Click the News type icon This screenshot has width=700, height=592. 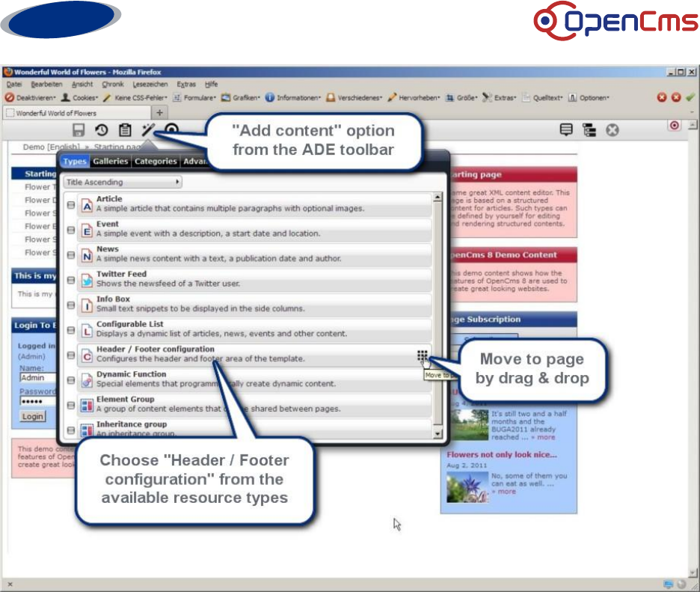(87, 257)
